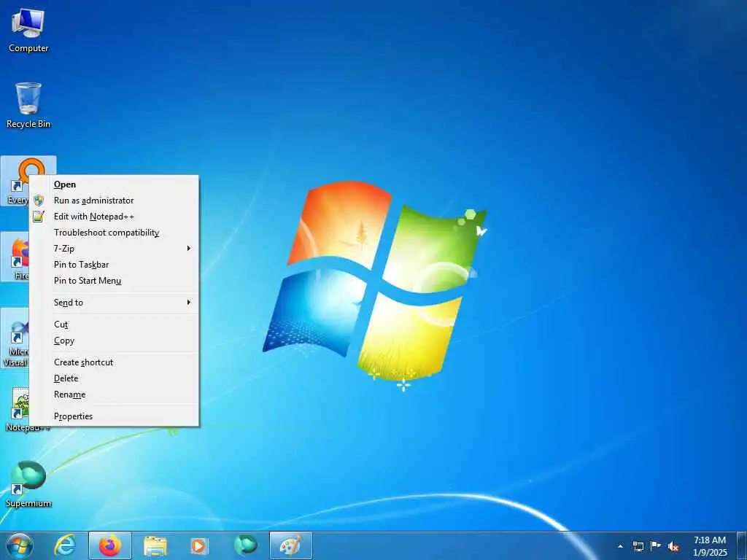
Task: Choose Run as administrator
Action: point(115,201)
